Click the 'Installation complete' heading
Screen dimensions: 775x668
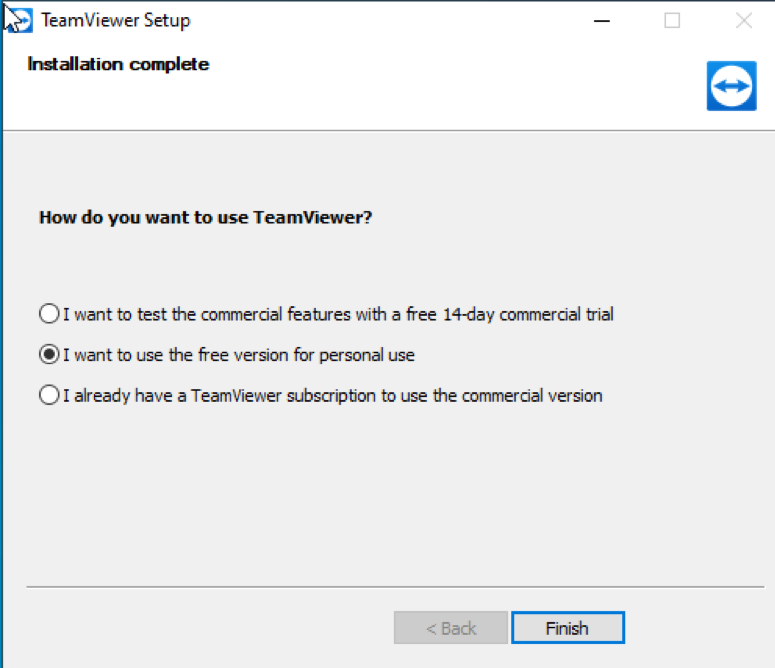[118, 64]
